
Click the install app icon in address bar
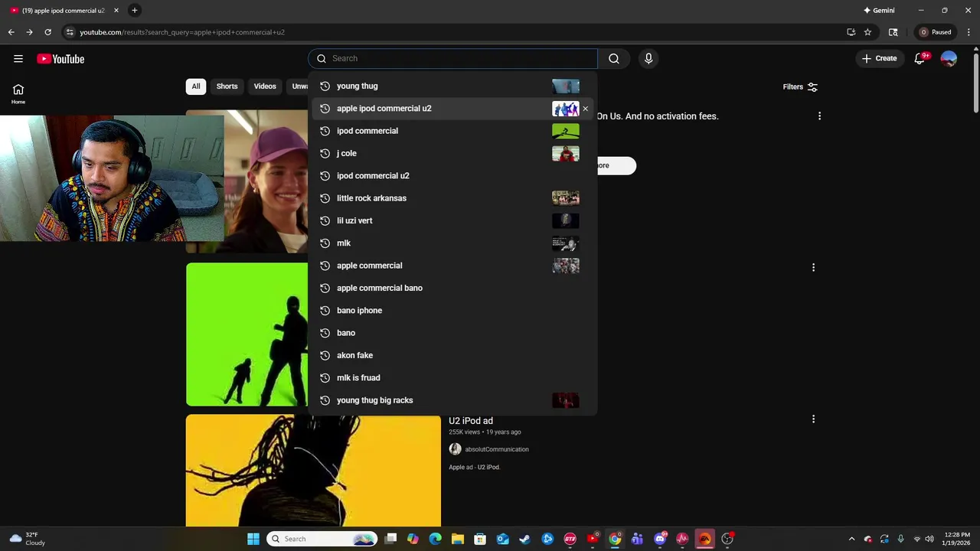(851, 32)
